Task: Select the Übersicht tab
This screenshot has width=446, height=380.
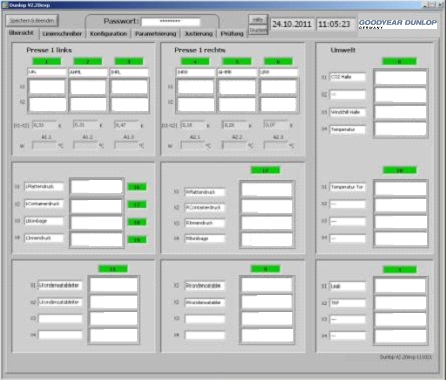Action: [x=21, y=33]
